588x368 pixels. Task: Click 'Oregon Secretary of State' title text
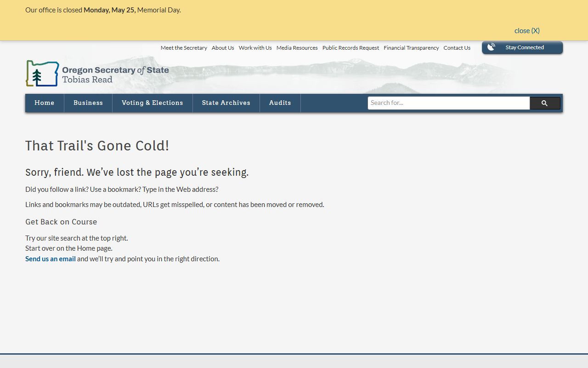115,70
